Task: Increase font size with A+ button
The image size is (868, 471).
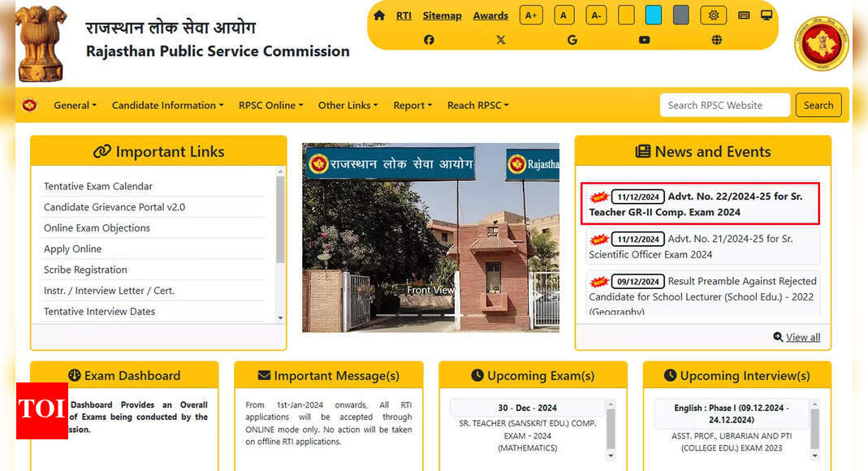Action: (x=531, y=15)
